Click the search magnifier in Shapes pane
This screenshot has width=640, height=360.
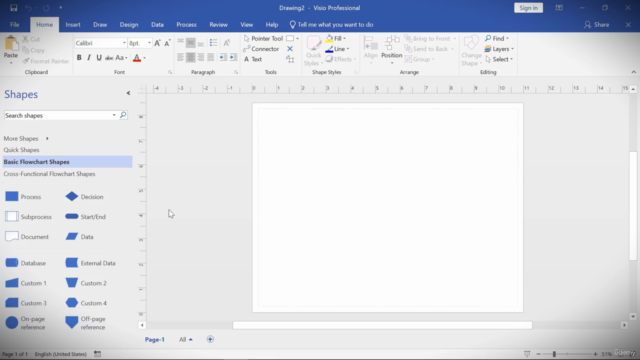[x=123, y=116]
